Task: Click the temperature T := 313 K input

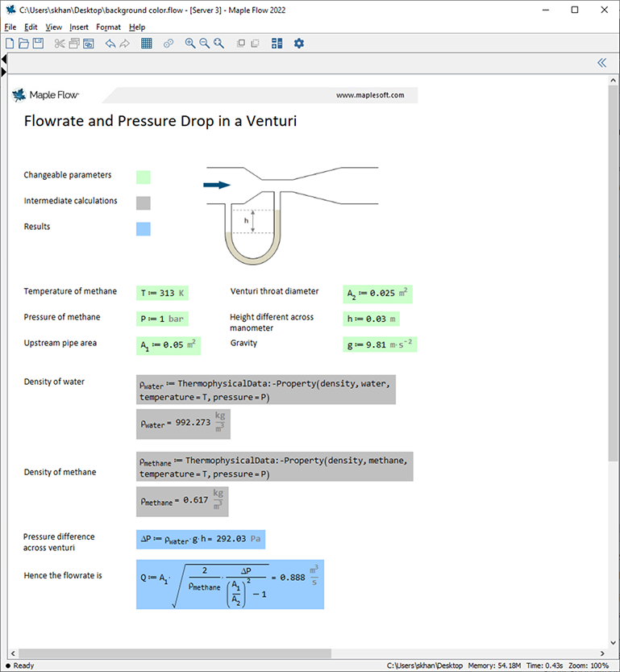Action: [162, 294]
